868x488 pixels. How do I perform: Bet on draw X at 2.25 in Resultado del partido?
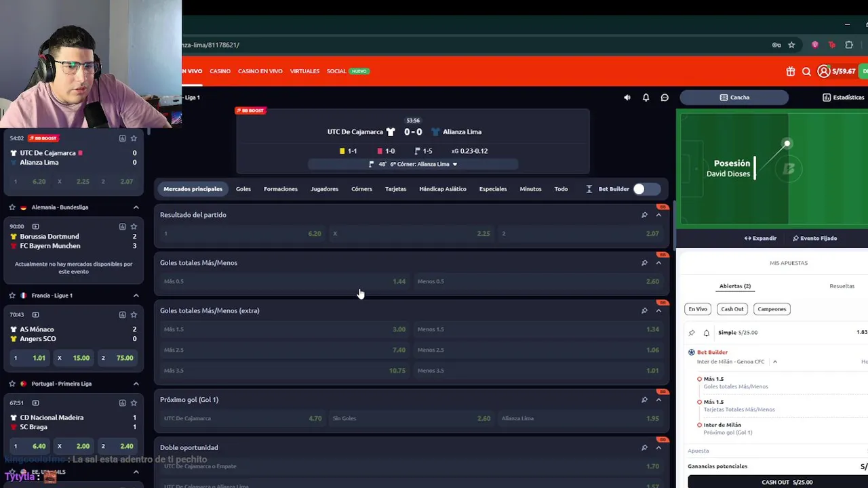tap(411, 233)
